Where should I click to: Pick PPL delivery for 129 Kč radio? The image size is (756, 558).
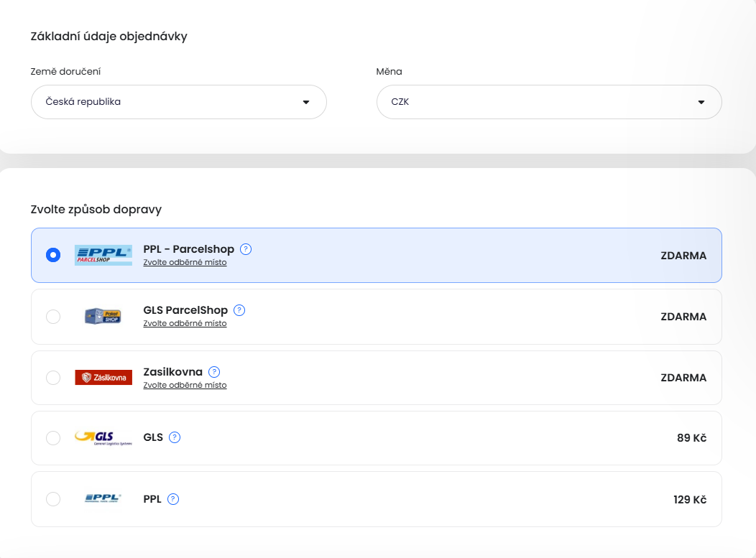tap(53, 498)
